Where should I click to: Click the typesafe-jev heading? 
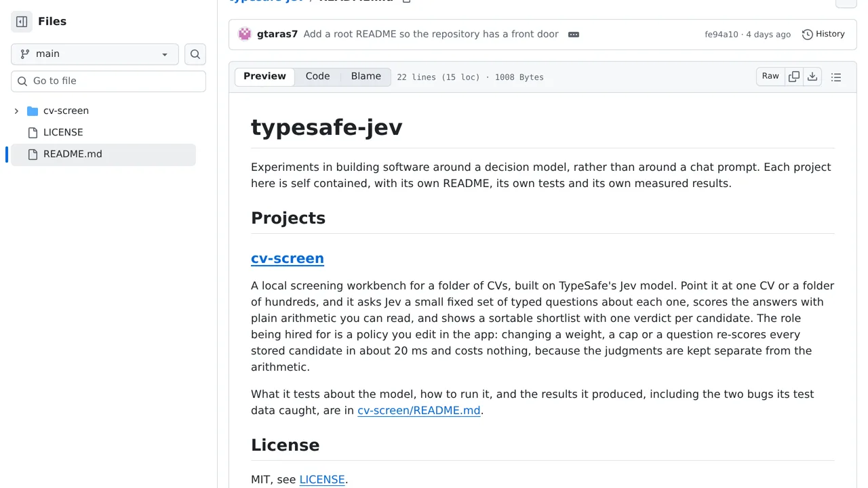[327, 127]
